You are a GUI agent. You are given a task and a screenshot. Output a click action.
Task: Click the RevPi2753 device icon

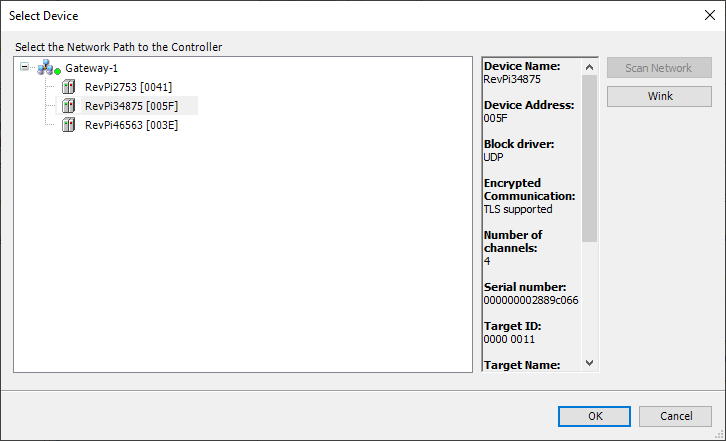(68, 87)
